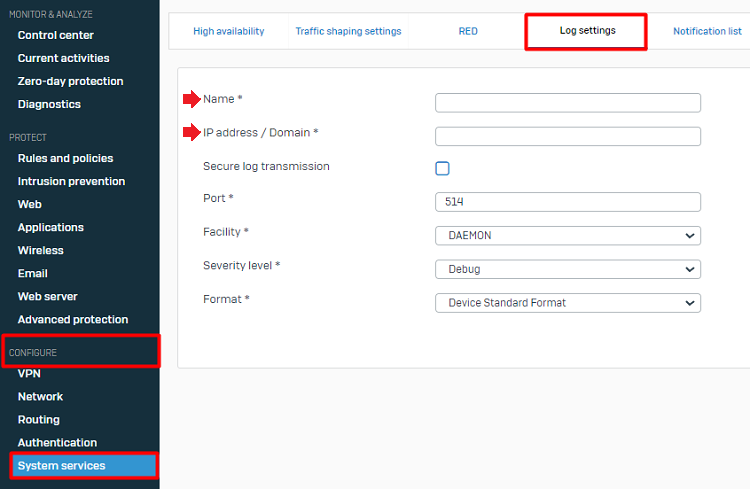
Task: Open the Traffic shaping settings tab
Action: click(348, 31)
